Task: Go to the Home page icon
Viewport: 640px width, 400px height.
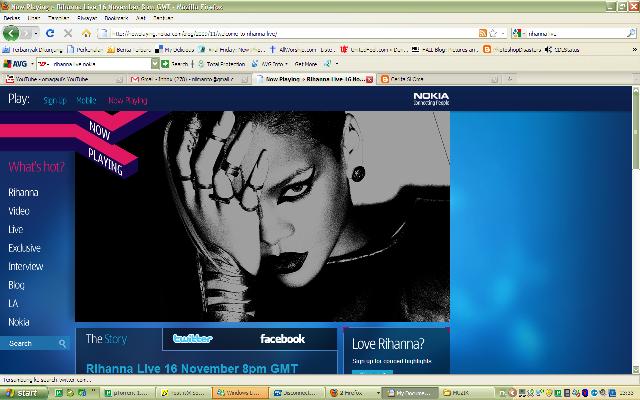Action: pyautogui.click(x=86, y=33)
